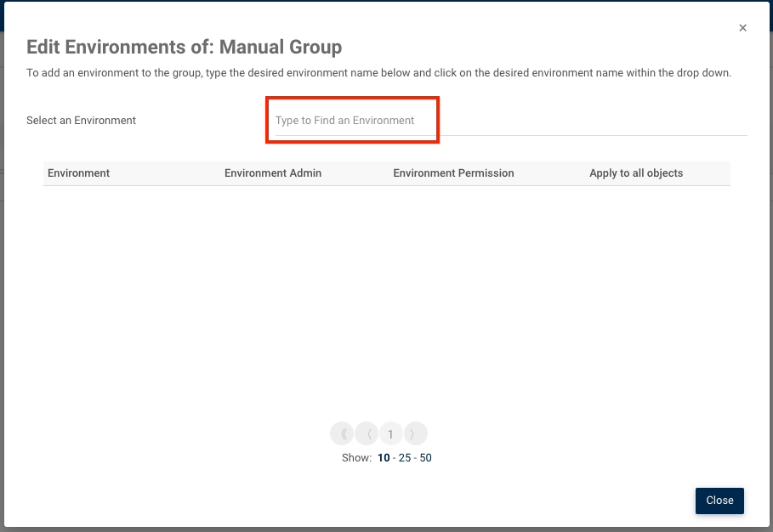Go to next page using right chevron
This screenshot has width=773, height=532.
(415, 434)
